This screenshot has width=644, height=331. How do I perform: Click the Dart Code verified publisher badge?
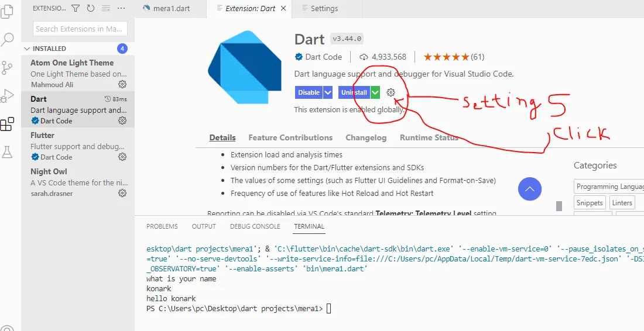(x=299, y=57)
